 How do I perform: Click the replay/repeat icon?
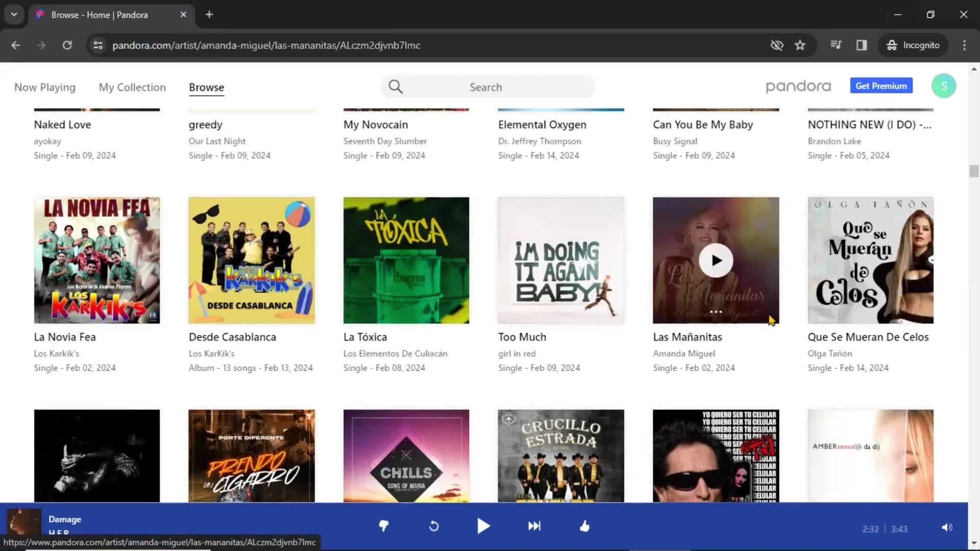[434, 526]
